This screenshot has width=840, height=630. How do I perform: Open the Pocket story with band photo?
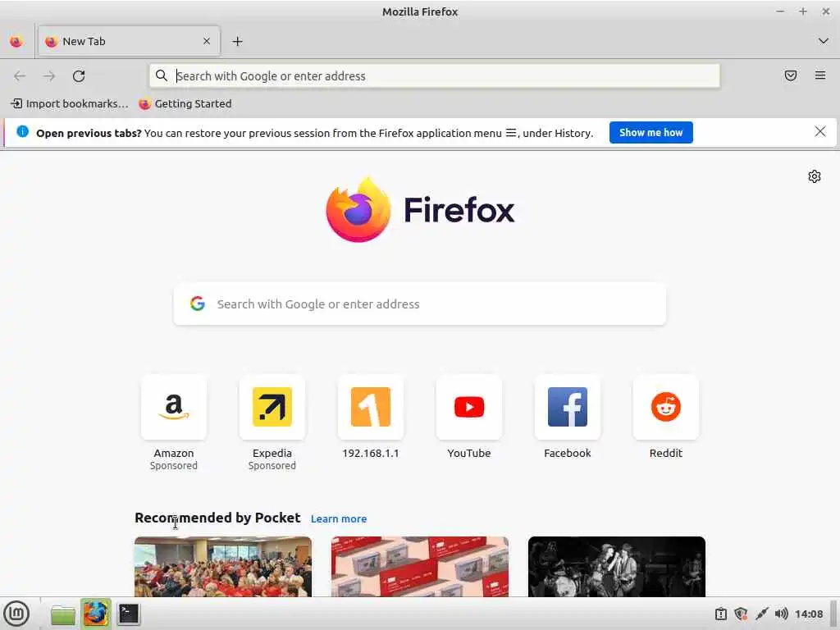[x=617, y=566]
